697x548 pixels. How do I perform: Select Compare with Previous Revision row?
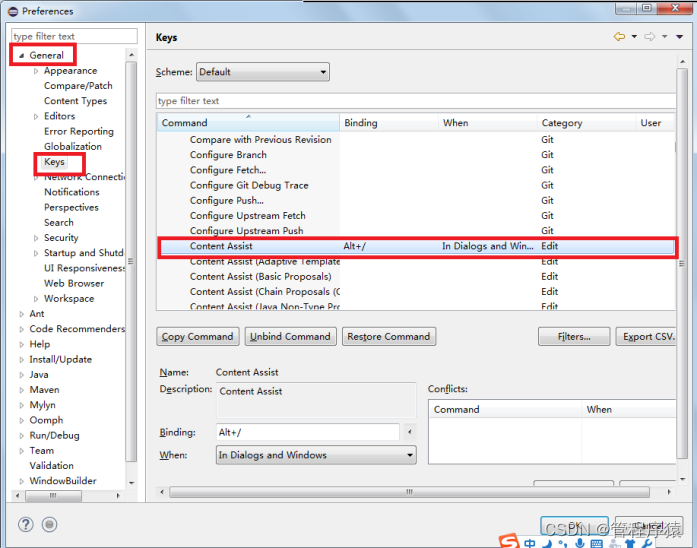(x=416, y=140)
